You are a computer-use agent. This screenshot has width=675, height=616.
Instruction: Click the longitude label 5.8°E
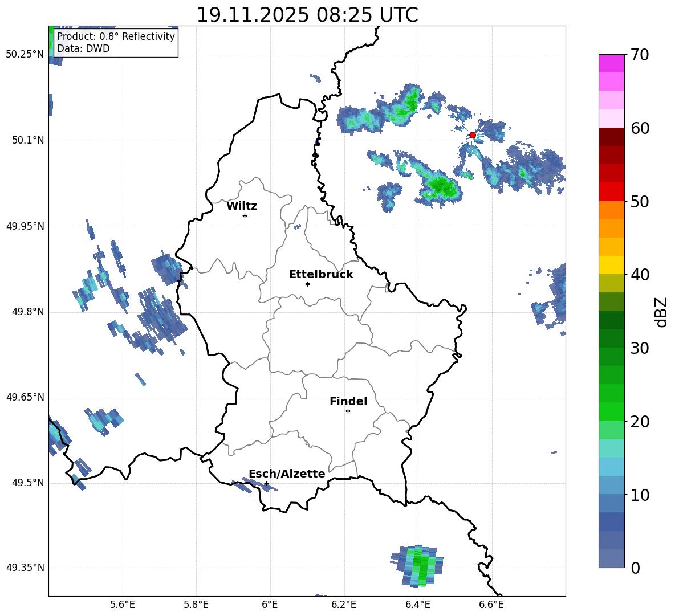tap(196, 605)
